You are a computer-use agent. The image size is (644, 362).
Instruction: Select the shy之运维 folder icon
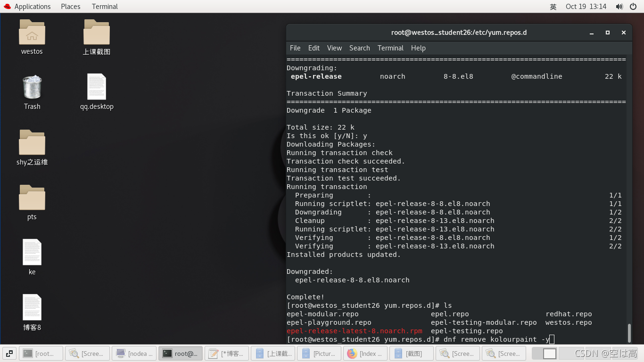point(32,142)
